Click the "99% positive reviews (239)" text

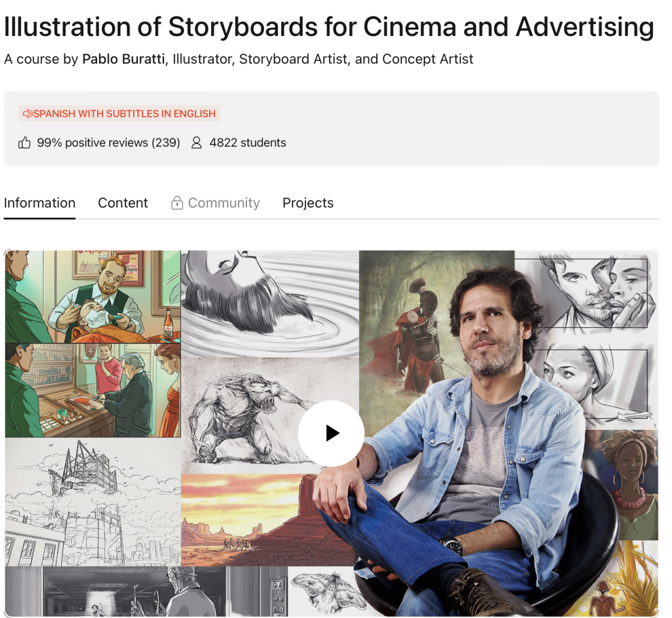108,142
